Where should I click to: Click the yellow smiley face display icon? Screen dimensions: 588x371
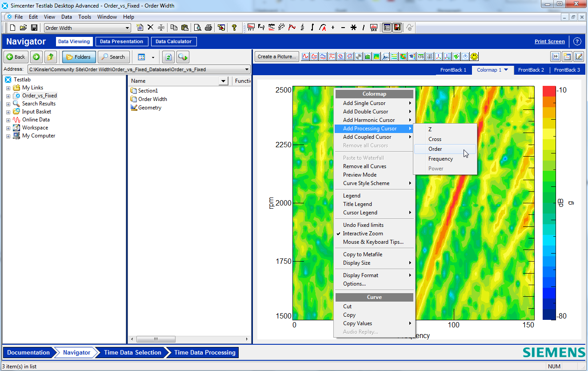pyautogui.click(x=474, y=56)
